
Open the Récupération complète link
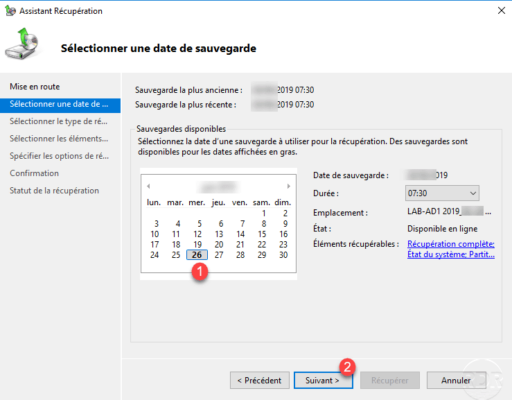click(x=451, y=244)
